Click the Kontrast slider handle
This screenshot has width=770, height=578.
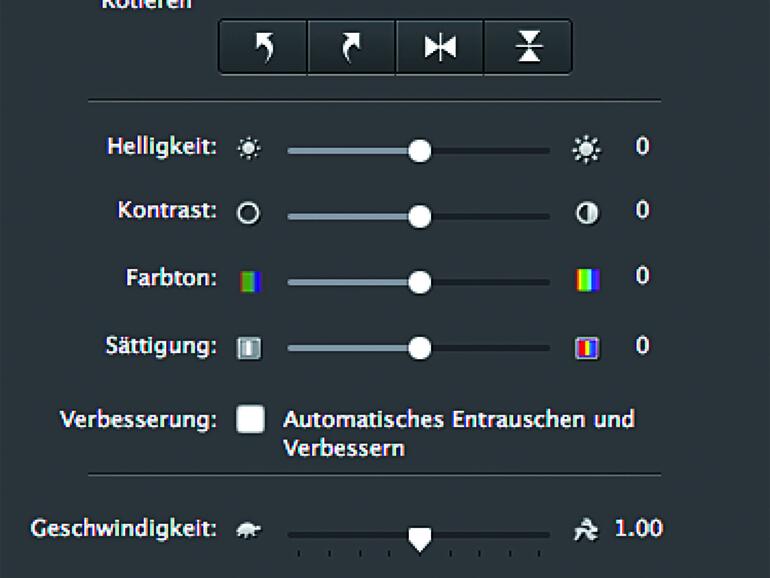[420, 215]
